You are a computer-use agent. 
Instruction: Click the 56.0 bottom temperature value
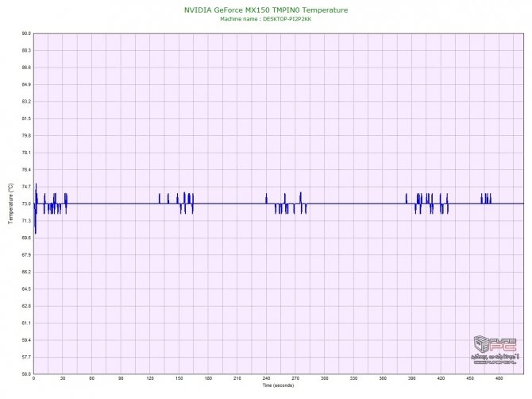click(26, 374)
